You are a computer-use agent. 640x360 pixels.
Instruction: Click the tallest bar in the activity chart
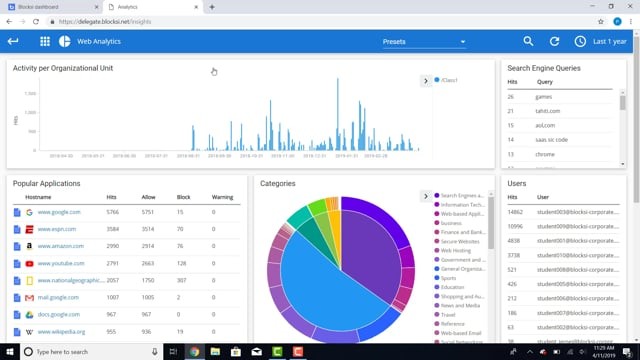[x=338, y=114]
